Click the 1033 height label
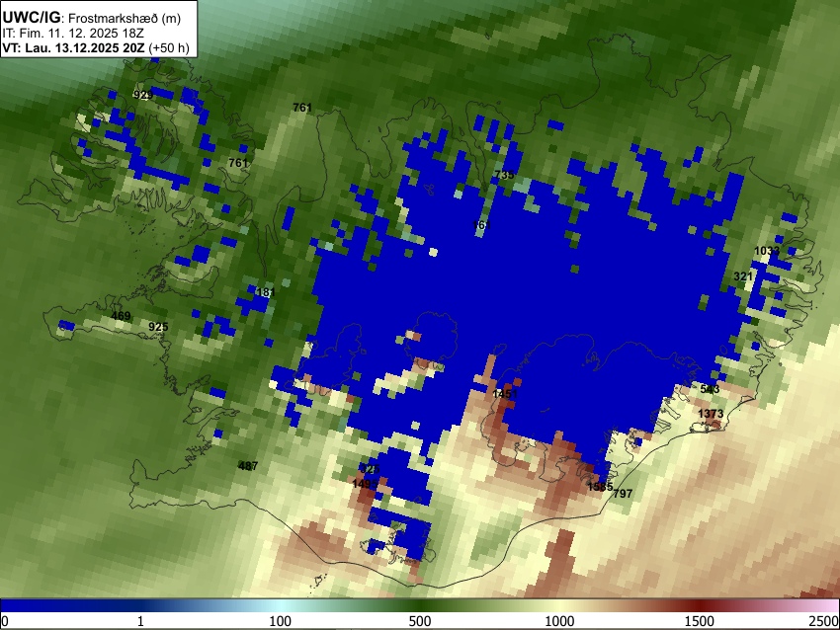Viewport: 840px width, 630px height. tap(767, 251)
